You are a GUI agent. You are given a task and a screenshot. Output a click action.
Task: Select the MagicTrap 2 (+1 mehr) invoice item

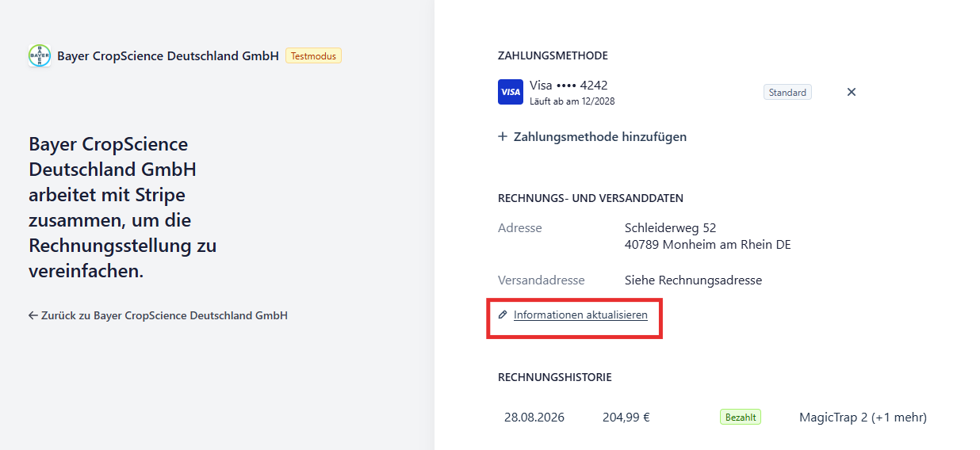(863, 417)
